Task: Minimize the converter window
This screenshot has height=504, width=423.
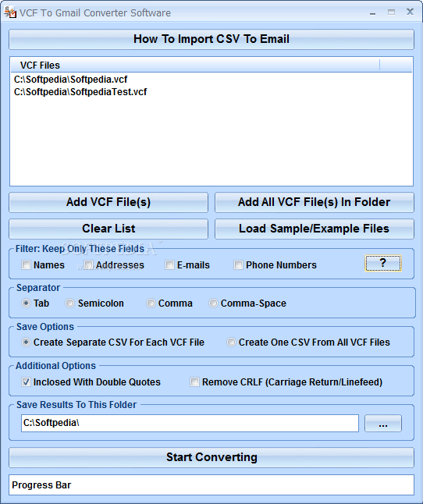Action: coord(373,12)
